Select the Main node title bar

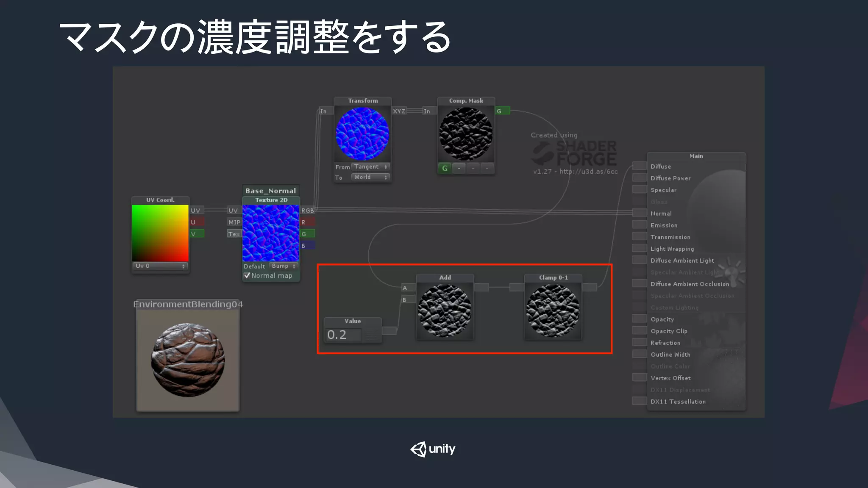tap(696, 156)
